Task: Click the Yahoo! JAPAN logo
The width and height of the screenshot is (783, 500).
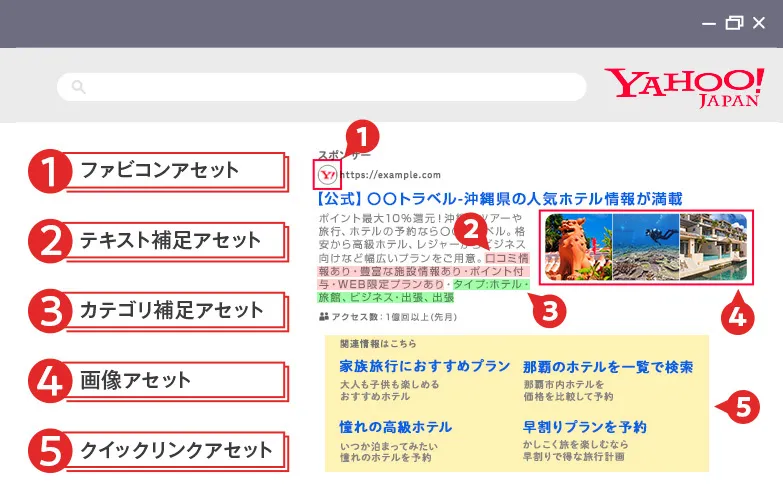Action: (x=683, y=87)
